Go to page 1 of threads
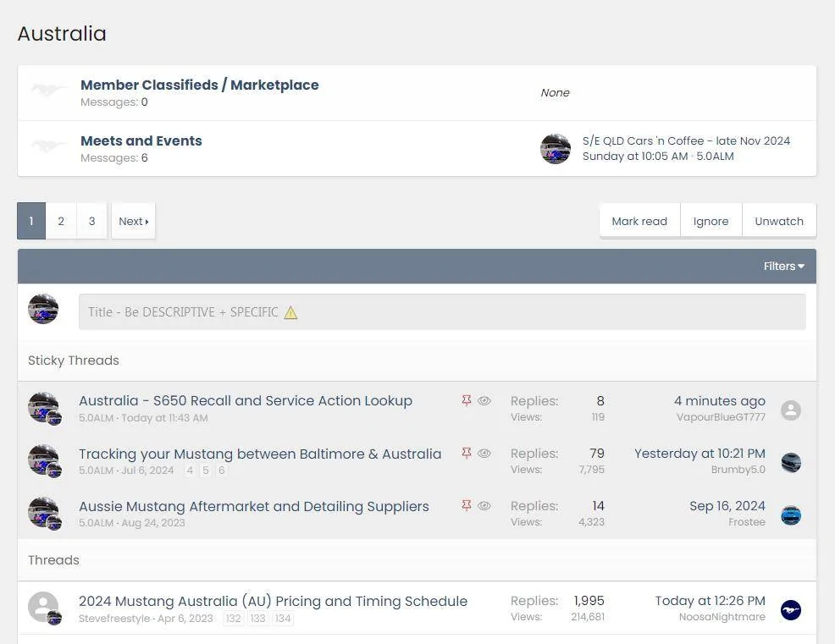The image size is (835, 644). pyautogui.click(x=30, y=221)
